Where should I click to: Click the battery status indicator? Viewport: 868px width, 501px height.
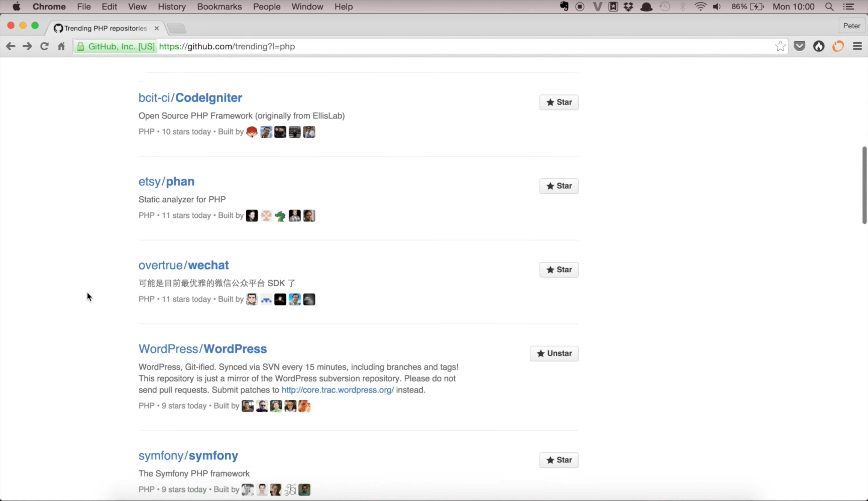[x=747, y=7]
